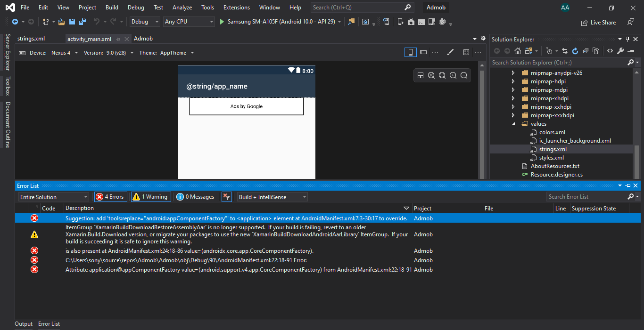This screenshot has height=330, width=644.
Task: Open the Entire Solution scope dropdown
Action: 54,197
